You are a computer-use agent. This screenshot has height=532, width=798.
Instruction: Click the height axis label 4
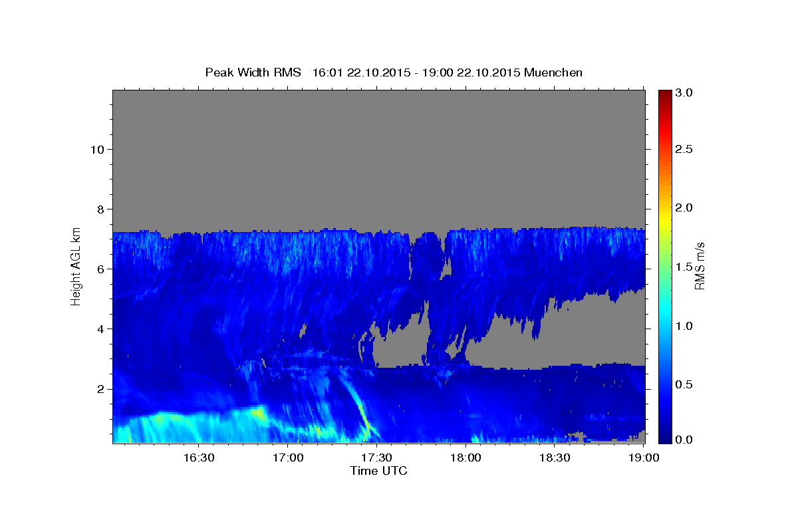point(100,329)
